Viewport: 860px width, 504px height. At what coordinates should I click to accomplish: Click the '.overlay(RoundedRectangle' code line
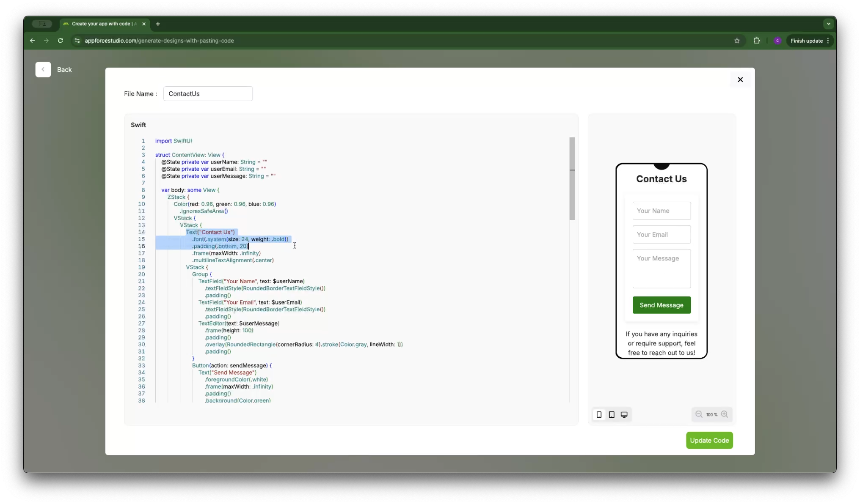[303, 344]
